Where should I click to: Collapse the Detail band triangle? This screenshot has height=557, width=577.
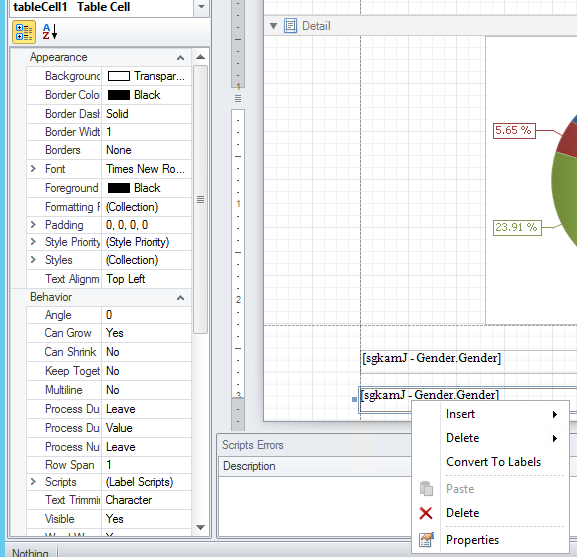273,26
